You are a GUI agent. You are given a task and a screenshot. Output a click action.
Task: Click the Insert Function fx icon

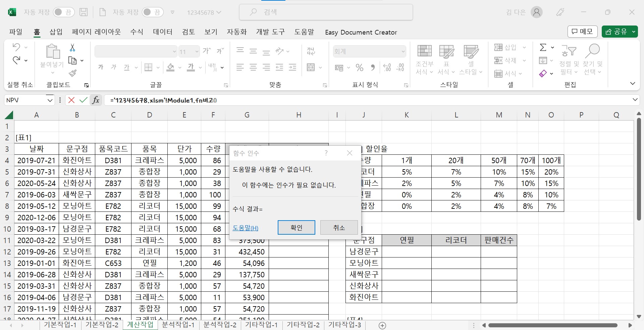(x=96, y=100)
